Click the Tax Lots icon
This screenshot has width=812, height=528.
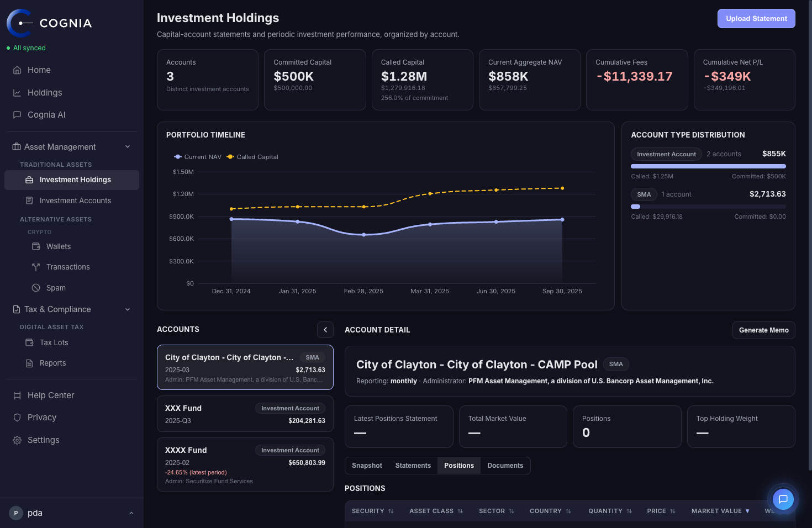coord(29,342)
